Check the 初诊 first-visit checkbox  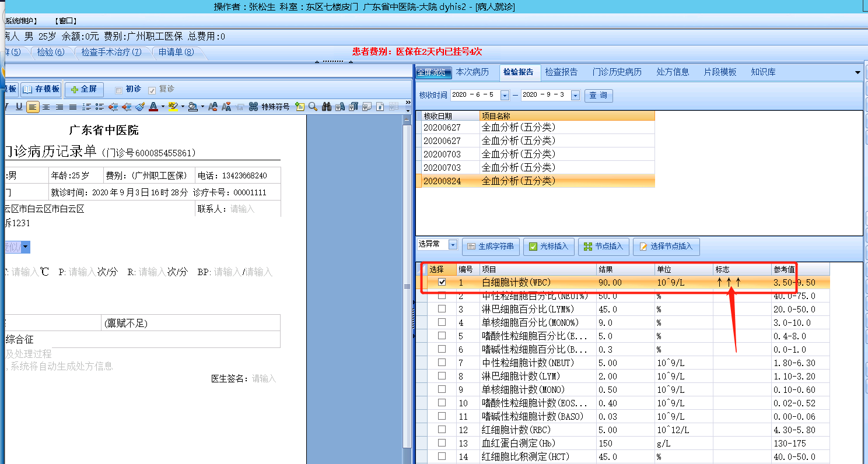click(x=119, y=90)
